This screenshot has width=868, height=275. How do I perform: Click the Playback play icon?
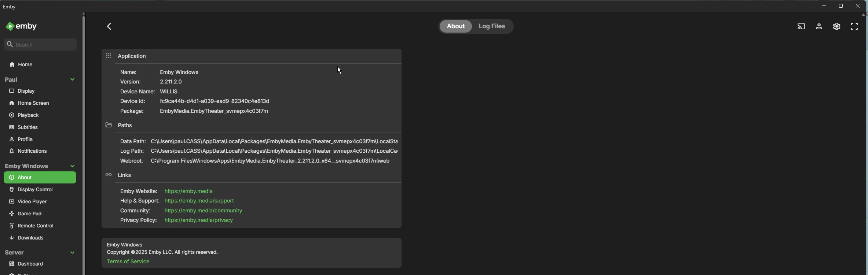12,115
